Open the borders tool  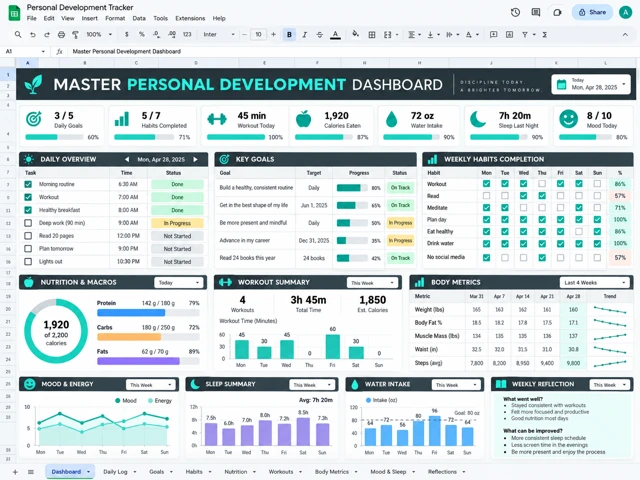coord(371,35)
